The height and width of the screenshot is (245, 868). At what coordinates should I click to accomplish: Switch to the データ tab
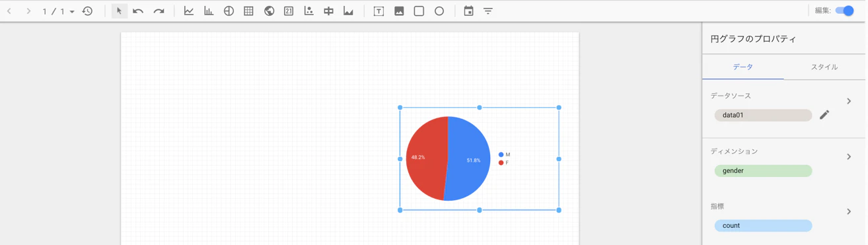pyautogui.click(x=743, y=67)
